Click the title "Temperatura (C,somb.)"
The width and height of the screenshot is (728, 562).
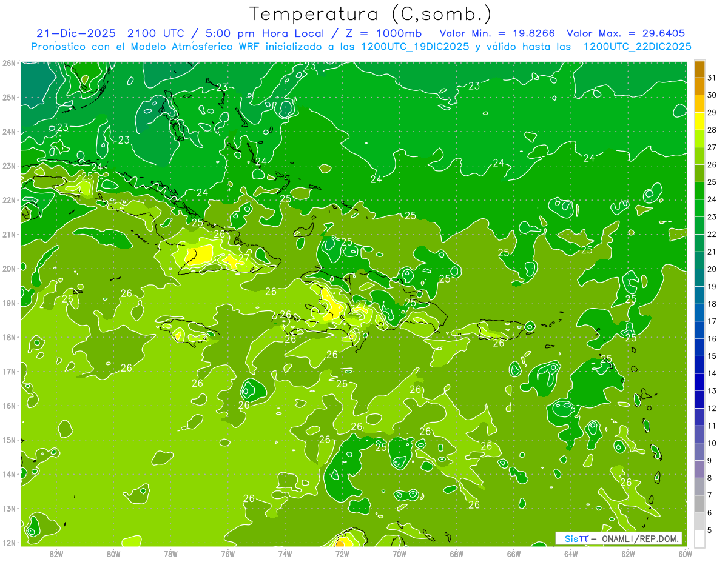(371, 13)
